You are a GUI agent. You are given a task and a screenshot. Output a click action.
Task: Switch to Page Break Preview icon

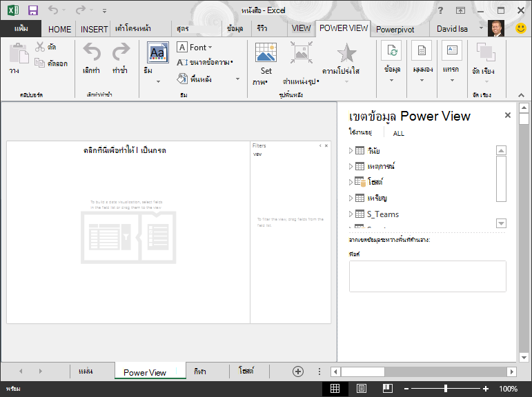[x=387, y=389]
